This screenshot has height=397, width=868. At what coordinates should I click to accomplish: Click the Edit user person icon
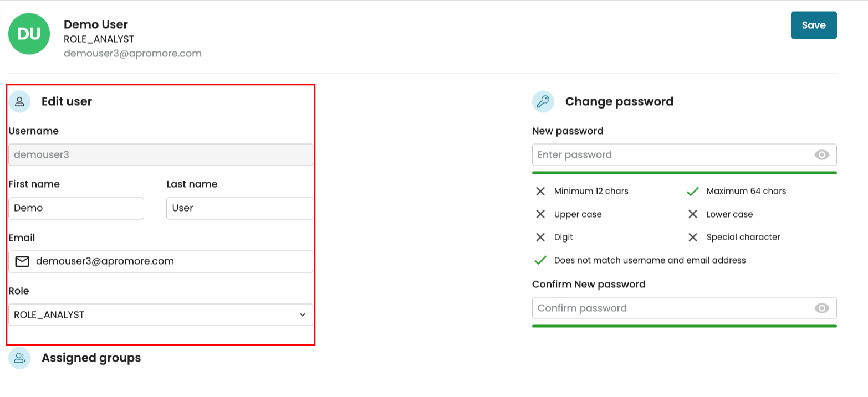coord(19,101)
